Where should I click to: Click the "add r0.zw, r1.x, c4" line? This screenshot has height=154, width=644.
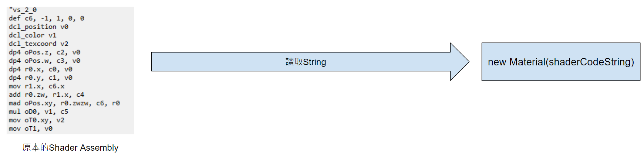(47, 95)
